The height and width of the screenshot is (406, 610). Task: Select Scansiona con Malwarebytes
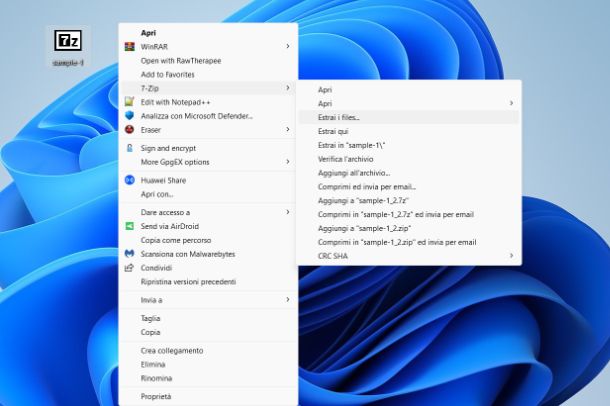pos(208,254)
